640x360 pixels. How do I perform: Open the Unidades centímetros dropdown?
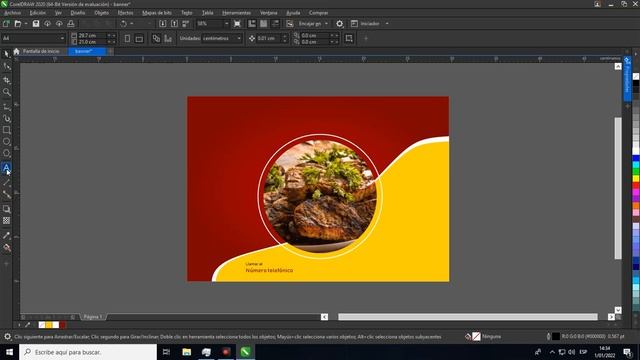click(x=239, y=38)
